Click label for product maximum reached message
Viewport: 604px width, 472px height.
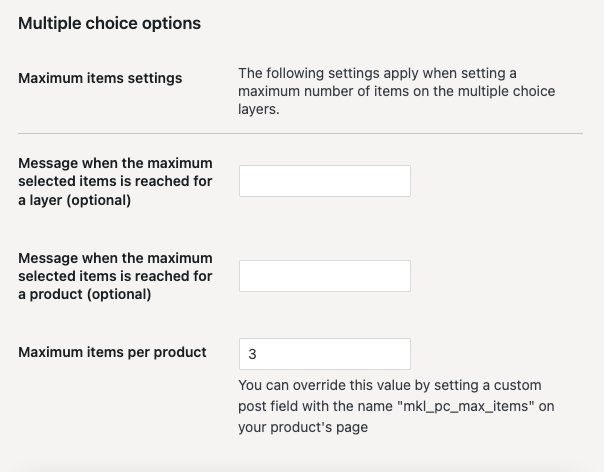[115, 276]
